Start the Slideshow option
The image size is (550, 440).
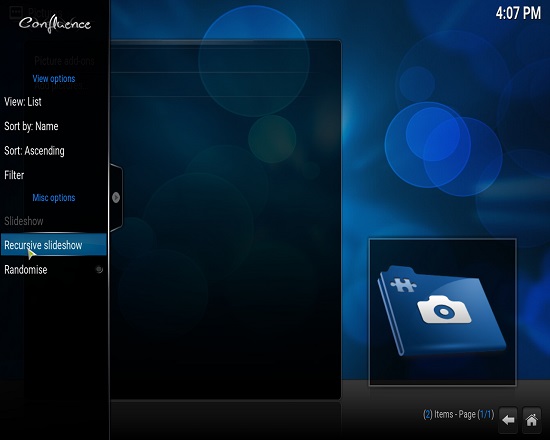coord(53,221)
